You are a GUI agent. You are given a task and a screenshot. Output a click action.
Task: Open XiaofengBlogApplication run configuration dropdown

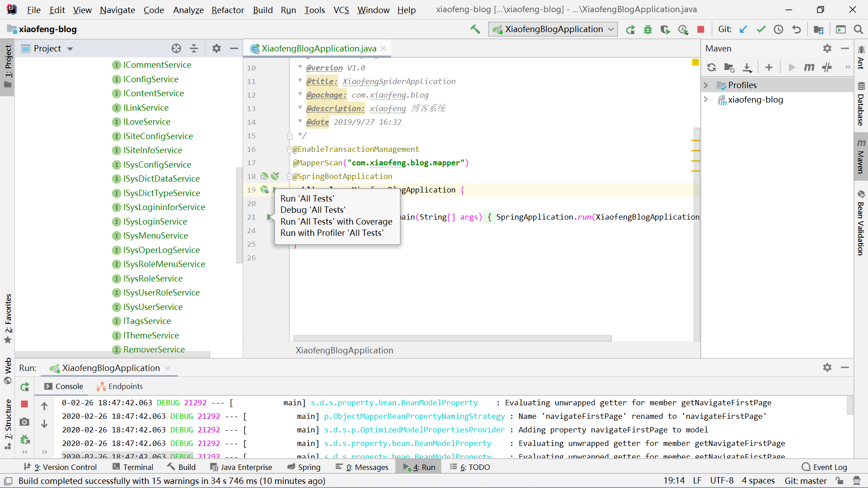(x=553, y=29)
